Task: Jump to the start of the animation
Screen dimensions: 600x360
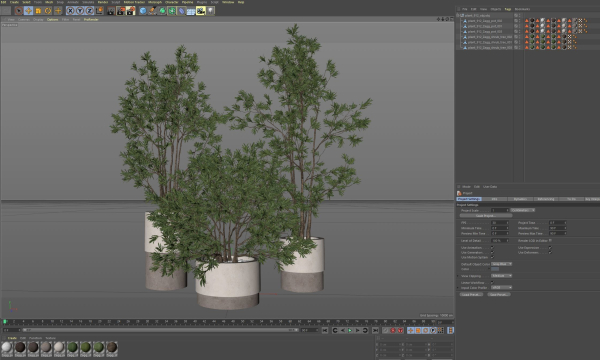Action: coord(325,331)
